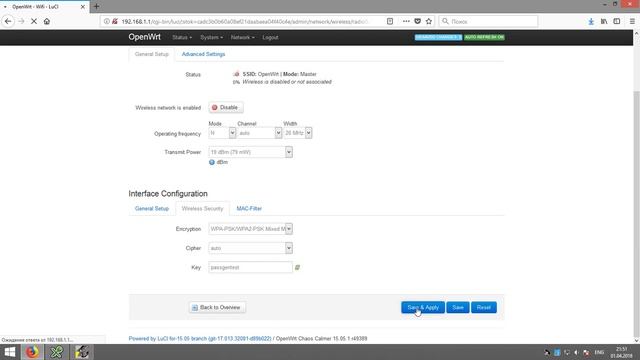Screen dimensions: 640x360
Task: Toggle auto refresh on badge
Action: (x=484, y=37)
